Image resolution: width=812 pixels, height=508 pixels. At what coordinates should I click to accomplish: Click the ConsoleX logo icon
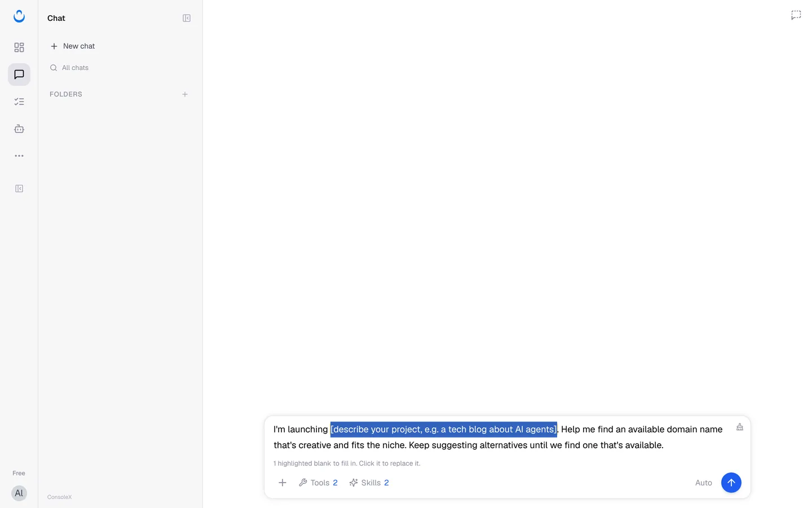[19, 16]
